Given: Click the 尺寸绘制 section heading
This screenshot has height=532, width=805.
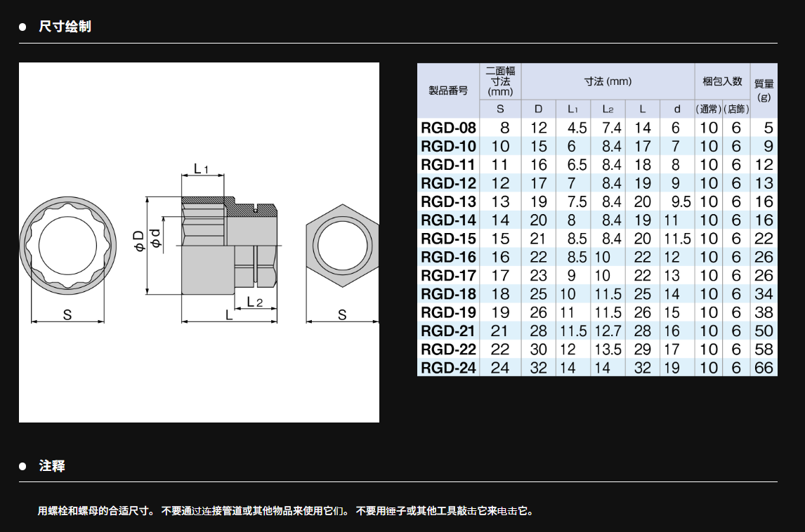Looking at the screenshot, I should (65, 27).
